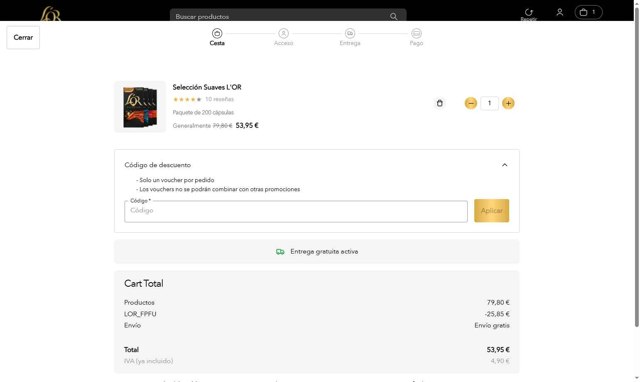Open the 10 reseñas reviews link
This screenshot has width=640, height=382.
click(x=219, y=99)
